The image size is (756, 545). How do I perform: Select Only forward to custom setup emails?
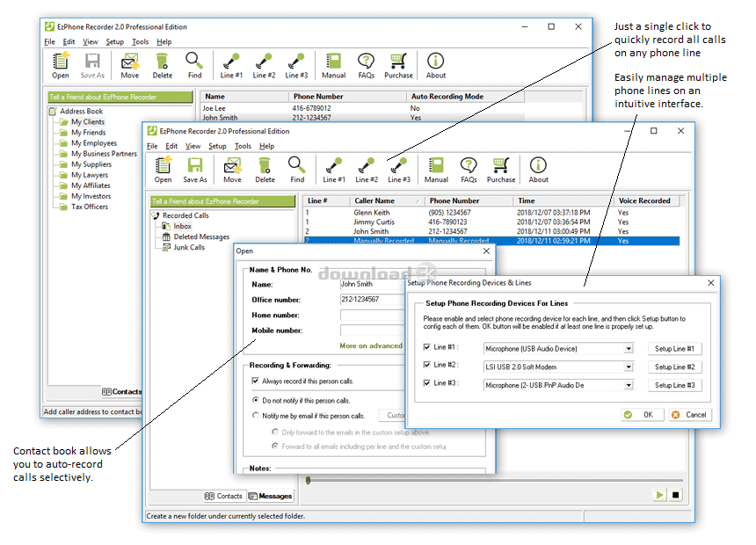(275, 432)
